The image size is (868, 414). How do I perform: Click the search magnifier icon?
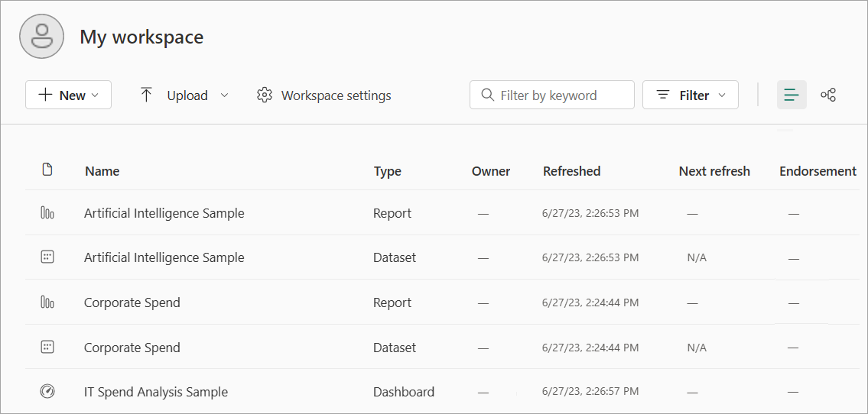[x=488, y=95]
